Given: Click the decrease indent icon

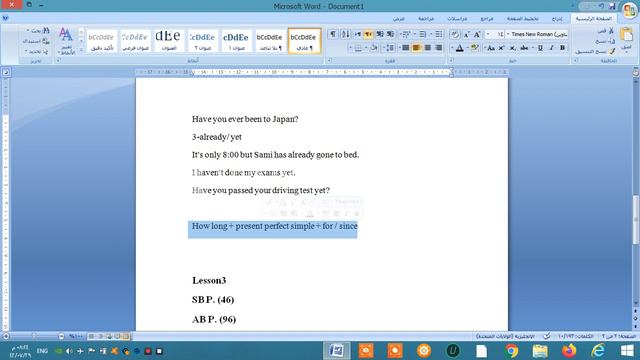Looking at the screenshot, I should click(391, 34).
